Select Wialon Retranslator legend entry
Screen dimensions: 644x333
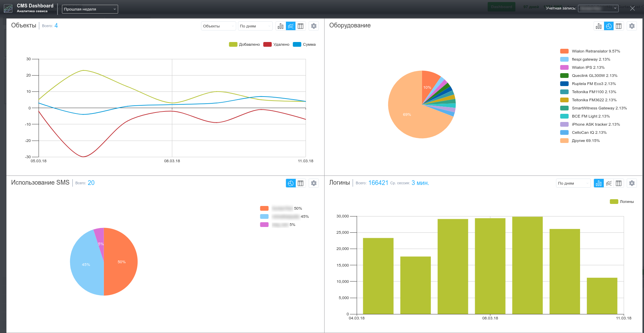tap(596, 51)
